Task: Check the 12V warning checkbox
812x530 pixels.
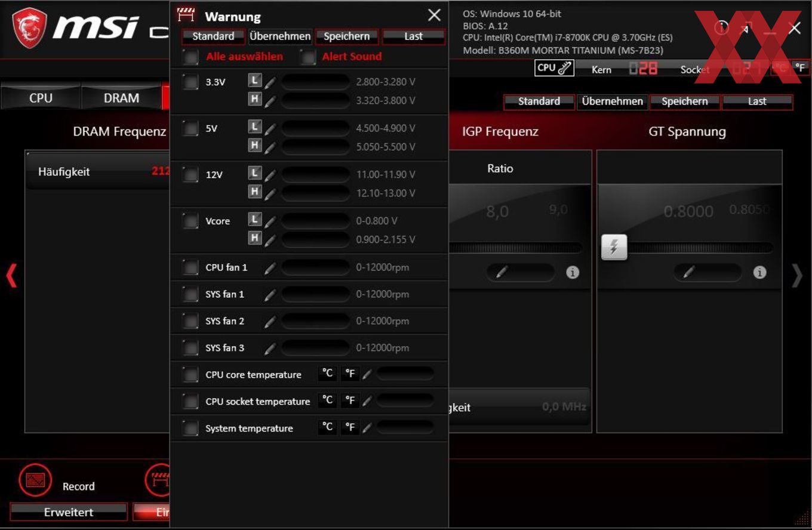Action: pos(190,175)
